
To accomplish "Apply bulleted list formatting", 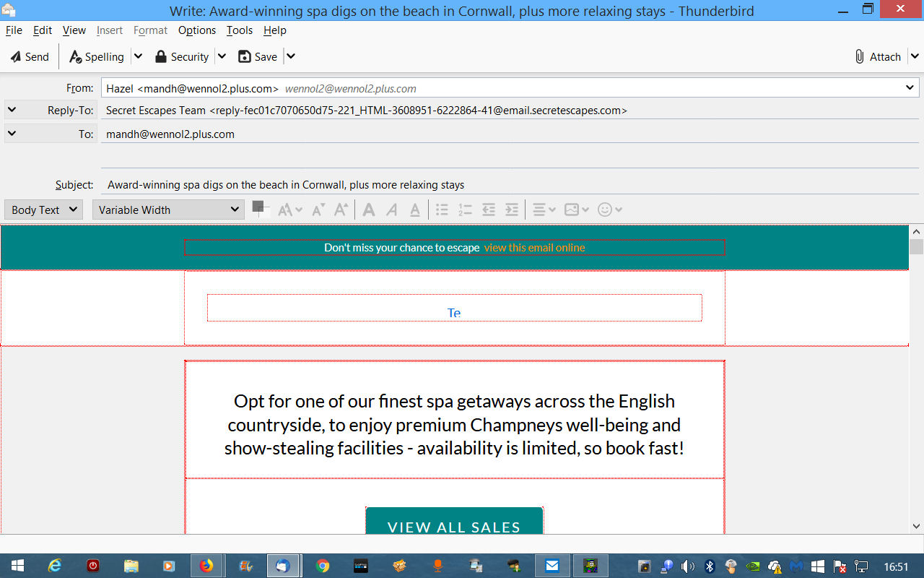I will (443, 210).
